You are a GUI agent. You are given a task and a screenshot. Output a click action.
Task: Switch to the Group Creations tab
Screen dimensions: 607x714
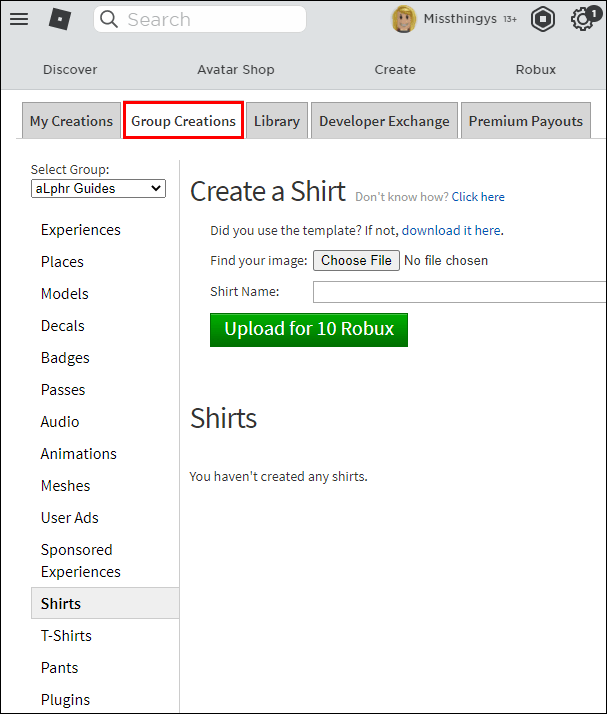pyautogui.click(x=184, y=121)
